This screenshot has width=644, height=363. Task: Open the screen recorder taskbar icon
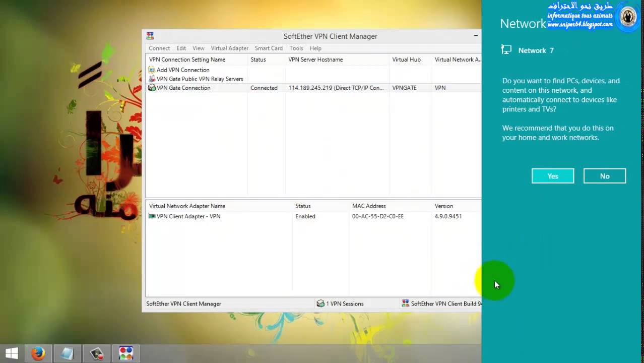tap(96, 353)
